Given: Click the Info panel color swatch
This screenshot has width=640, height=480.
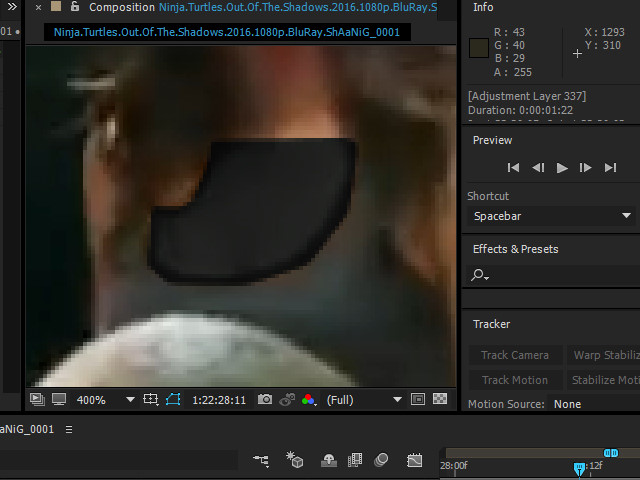Looking at the screenshot, I should [478, 49].
